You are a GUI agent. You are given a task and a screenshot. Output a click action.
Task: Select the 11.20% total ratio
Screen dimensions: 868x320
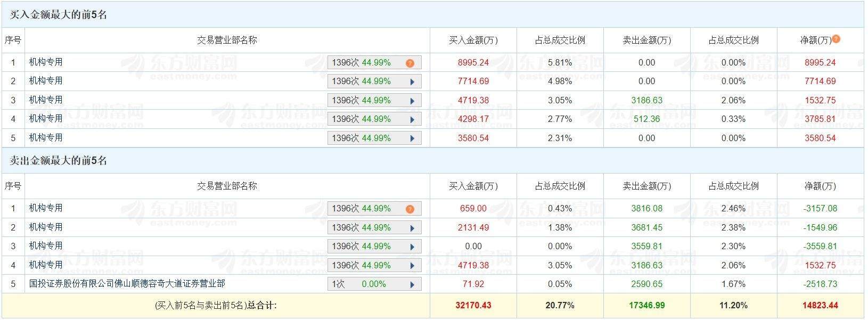click(734, 306)
